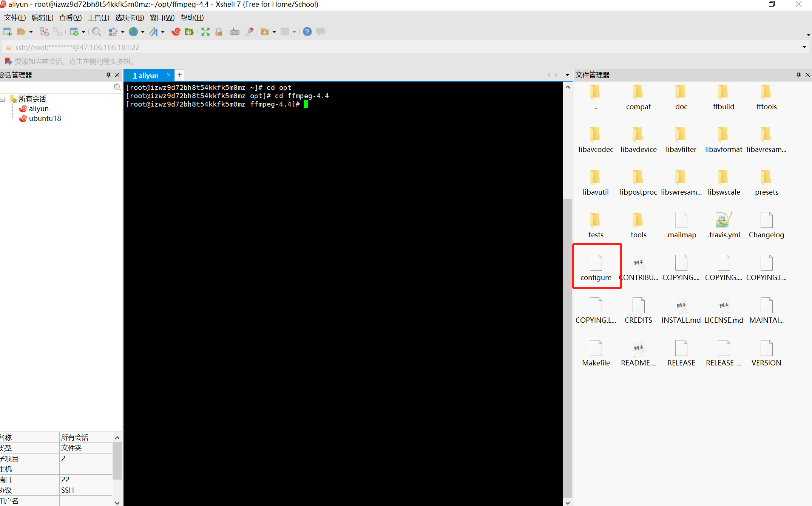Open the tab list dropdown arrow
The height and width of the screenshot is (506, 812).
(567, 75)
